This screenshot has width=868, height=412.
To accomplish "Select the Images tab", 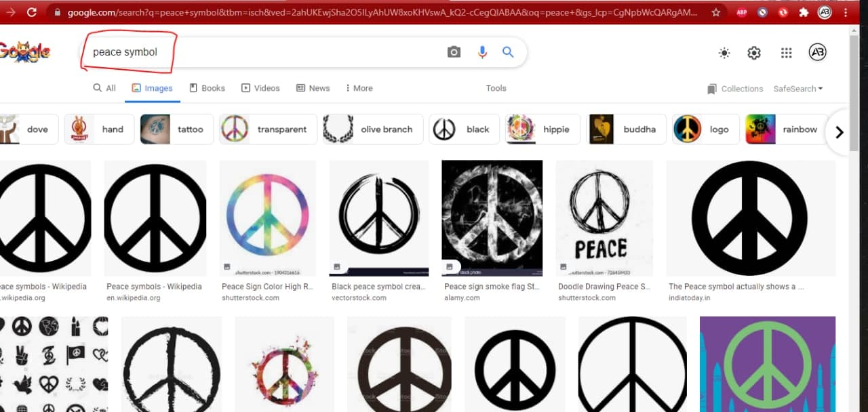I will [x=152, y=88].
